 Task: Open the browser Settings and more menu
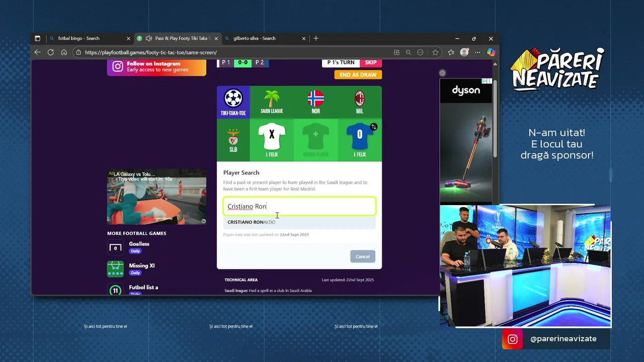click(477, 52)
